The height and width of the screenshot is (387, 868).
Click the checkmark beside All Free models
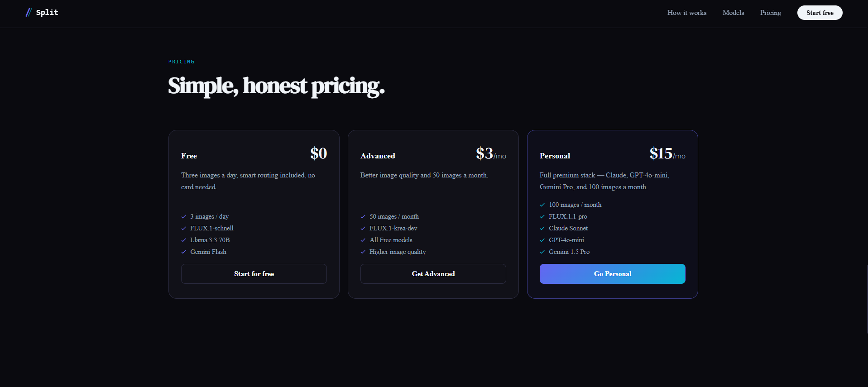coord(362,240)
